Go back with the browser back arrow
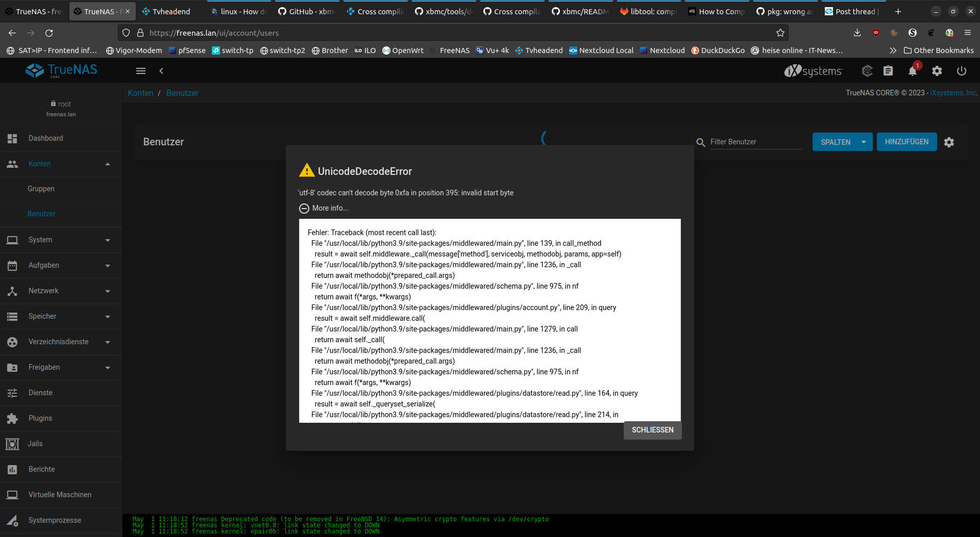980x537 pixels. [12, 33]
